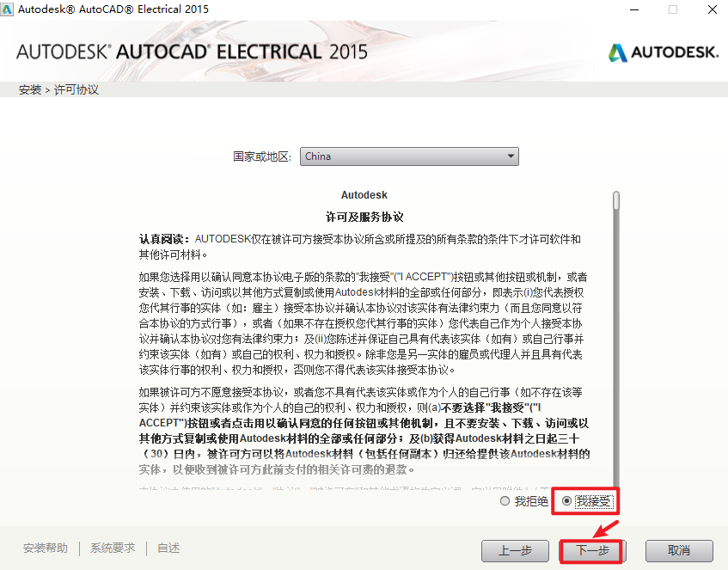Click the AutoCAD app icon in title bar
This screenshot has height=570, width=728.
pos(7,9)
